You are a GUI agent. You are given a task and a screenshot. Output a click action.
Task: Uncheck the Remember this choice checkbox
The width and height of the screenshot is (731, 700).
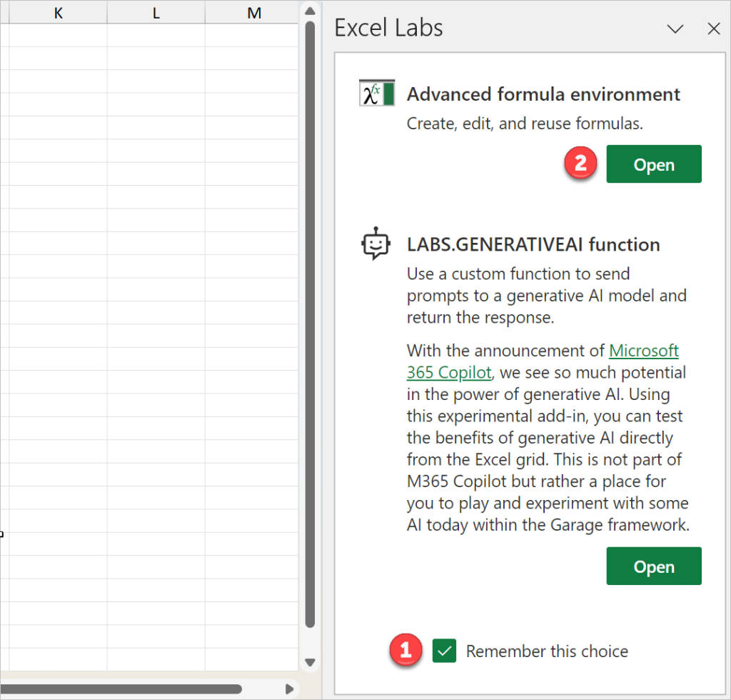point(444,651)
